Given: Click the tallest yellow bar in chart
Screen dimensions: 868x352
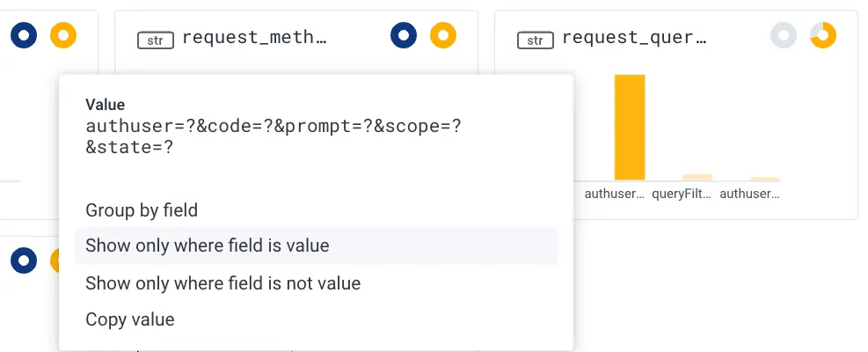Looking at the screenshot, I should click(630, 128).
